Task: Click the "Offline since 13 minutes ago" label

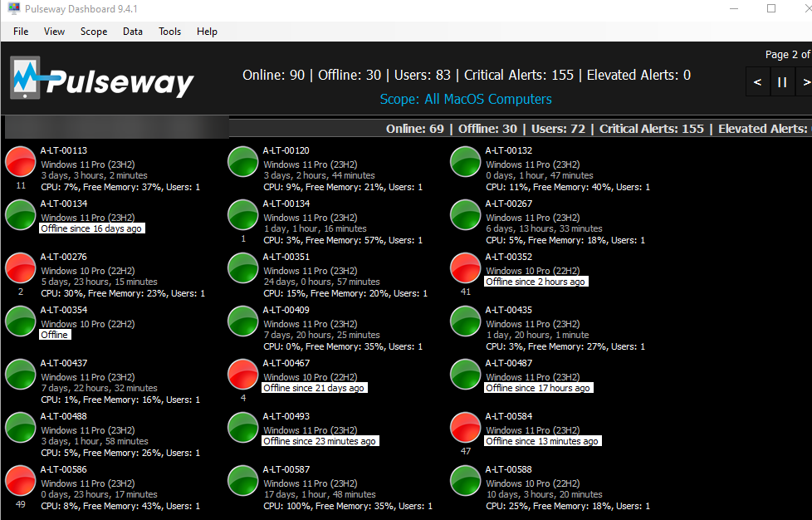Action: point(543,441)
